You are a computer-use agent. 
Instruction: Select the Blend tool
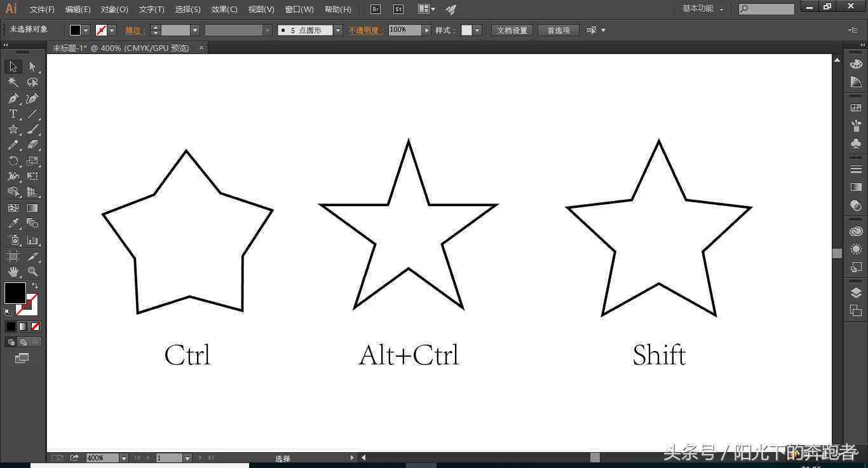coord(32,223)
